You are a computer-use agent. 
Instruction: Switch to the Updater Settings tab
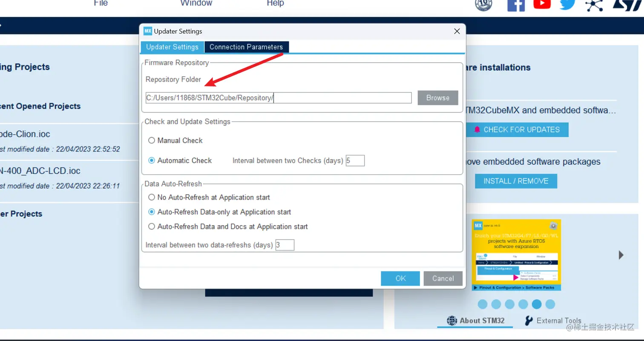(x=172, y=47)
